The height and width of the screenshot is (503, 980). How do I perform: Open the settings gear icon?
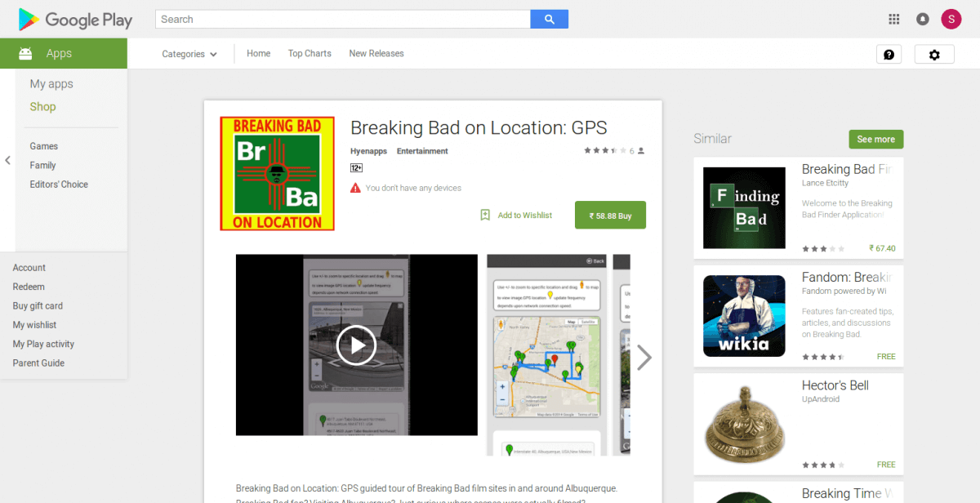(x=934, y=54)
